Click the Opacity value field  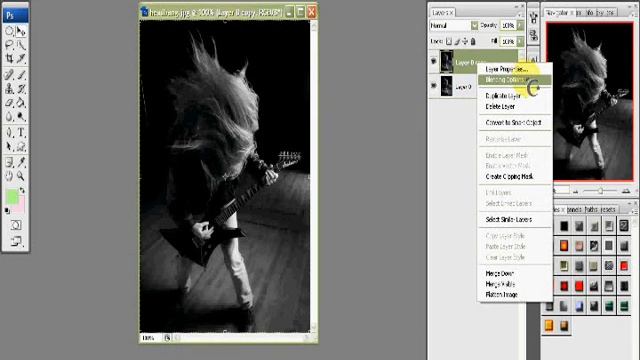[508, 25]
